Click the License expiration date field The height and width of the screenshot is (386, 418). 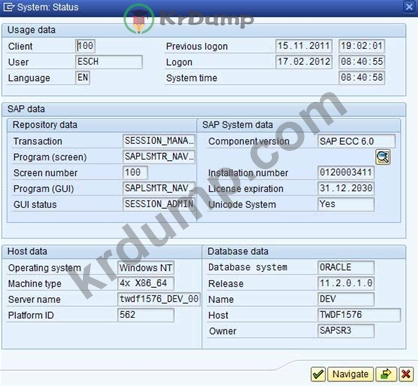pyautogui.click(x=346, y=188)
